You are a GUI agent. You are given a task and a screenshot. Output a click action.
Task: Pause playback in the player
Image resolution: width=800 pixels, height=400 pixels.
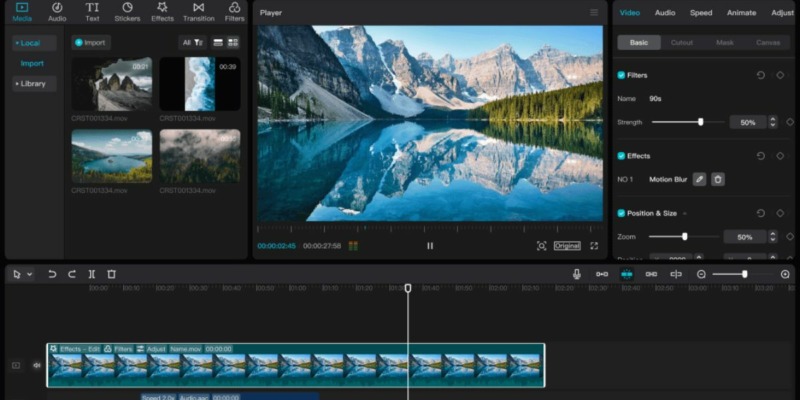(x=430, y=246)
